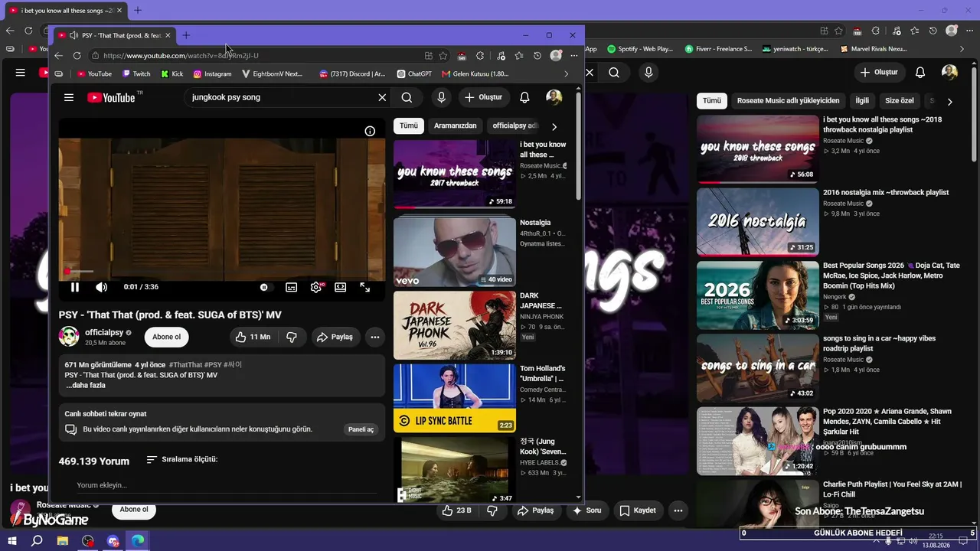Open the Instagram bookmark

point(212,74)
